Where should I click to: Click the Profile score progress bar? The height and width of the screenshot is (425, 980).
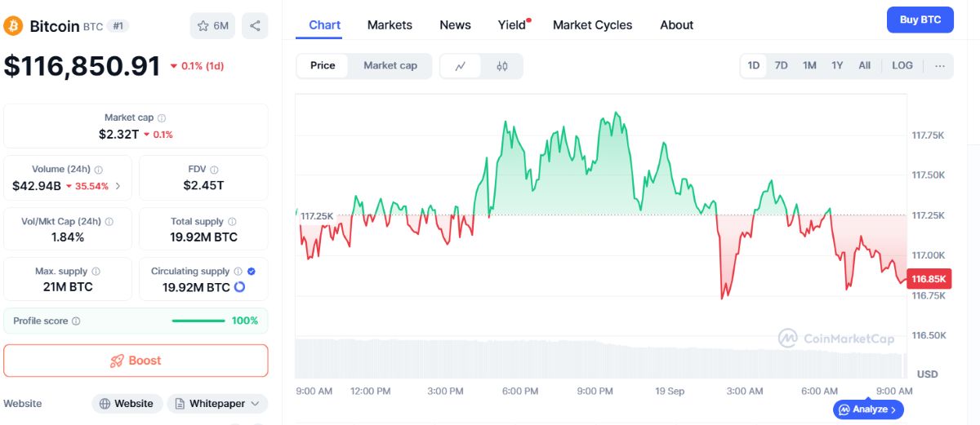pyautogui.click(x=198, y=321)
